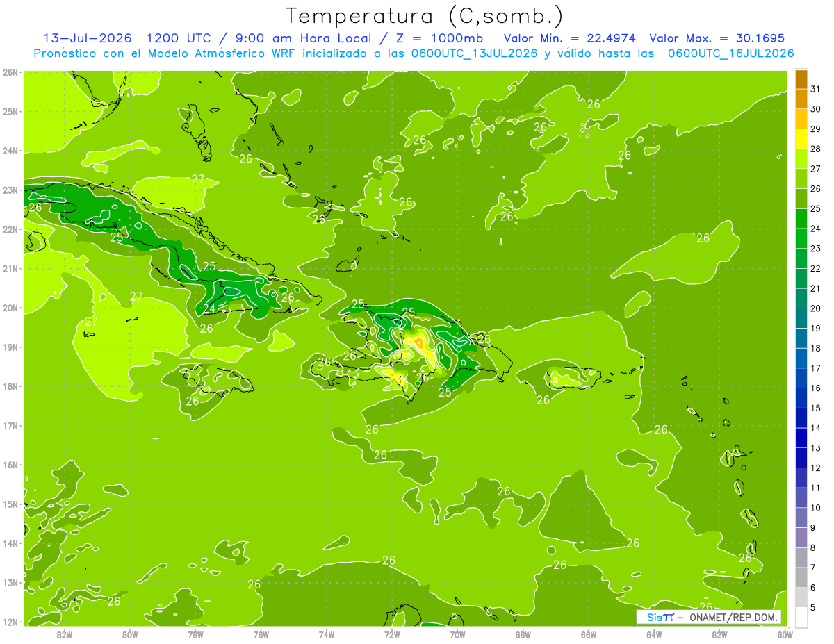The height and width of the screenshot is (644, 834).
Task: Click the '13N' latitude axis label
Action: click(x=10, y=582)
